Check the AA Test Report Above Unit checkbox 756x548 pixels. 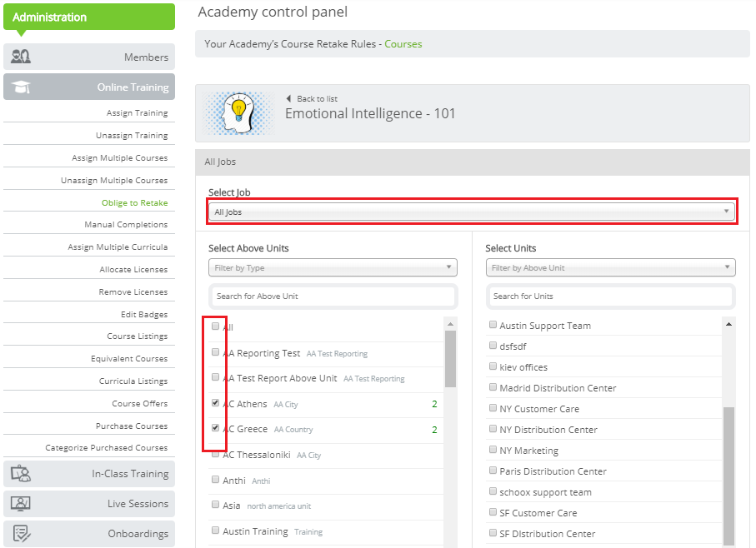216,377
